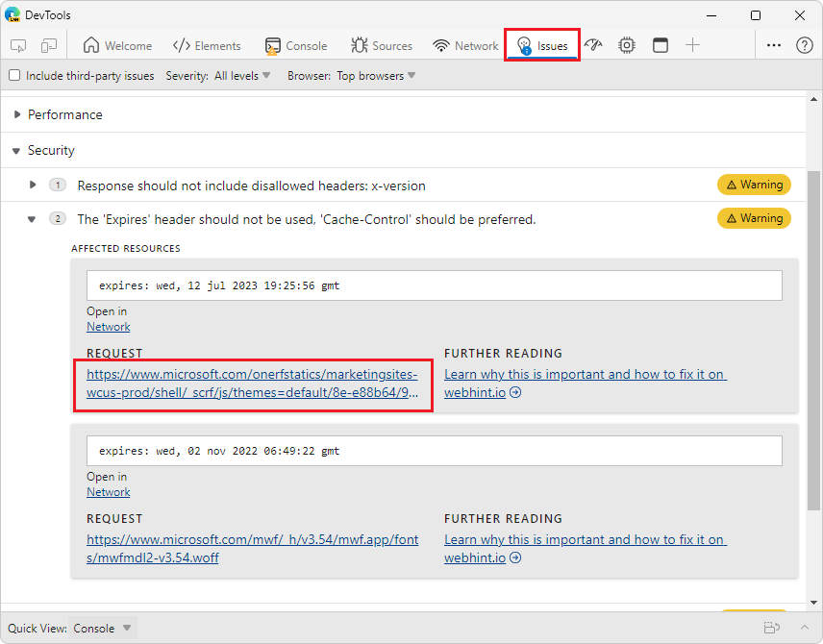Viewport: 823px width, 644px height.
Task: Click the Warning badge on the Expires issue
Action: 754,218
